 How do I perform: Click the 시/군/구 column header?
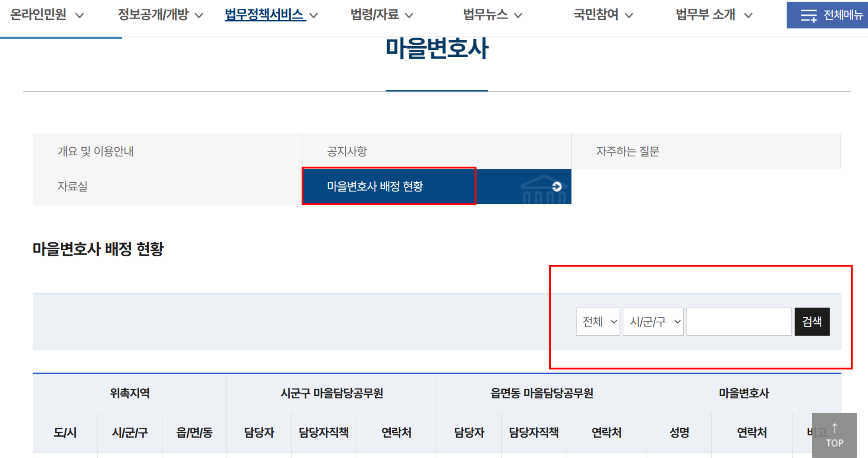[130, 433]
